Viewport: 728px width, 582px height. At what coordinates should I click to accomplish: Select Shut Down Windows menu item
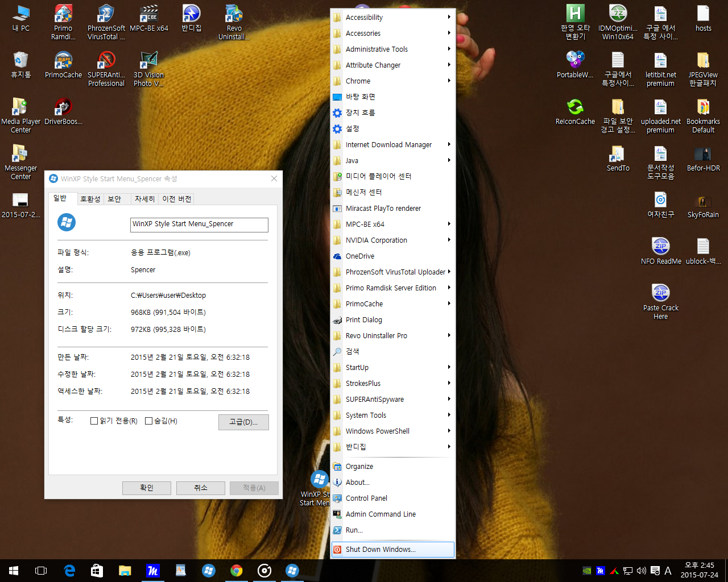tap(392, 550)
